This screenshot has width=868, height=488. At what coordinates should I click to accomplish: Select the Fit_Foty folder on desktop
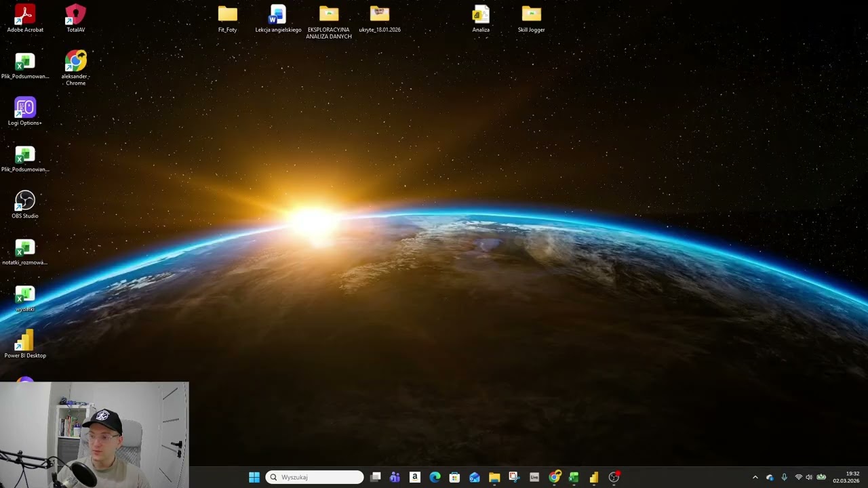click(x=228, y=18)
